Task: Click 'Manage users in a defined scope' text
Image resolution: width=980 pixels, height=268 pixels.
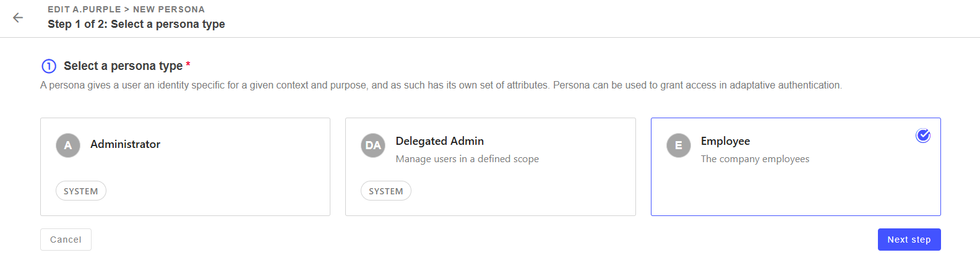Action: (467, 159)
